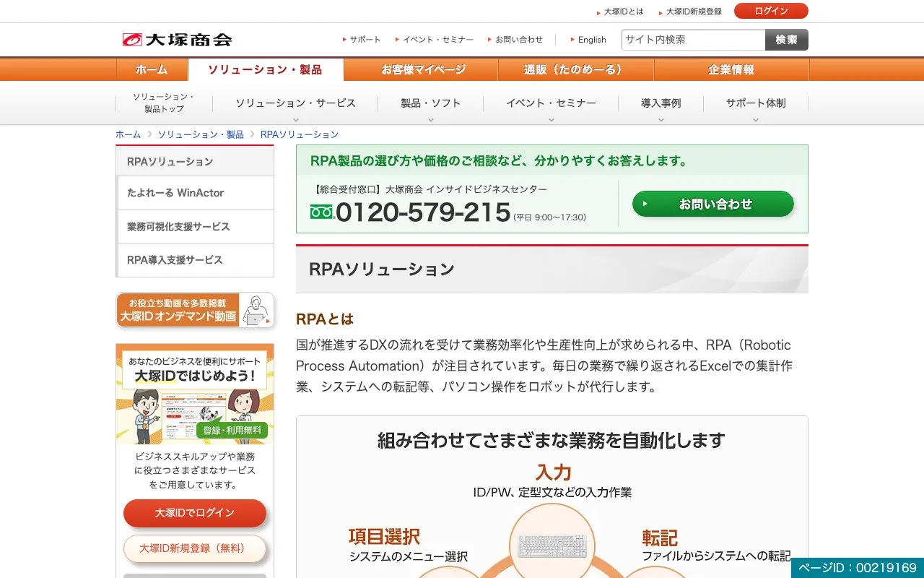Open 大塚IDとは link
The image size is (924, 578).
(624, 12)
